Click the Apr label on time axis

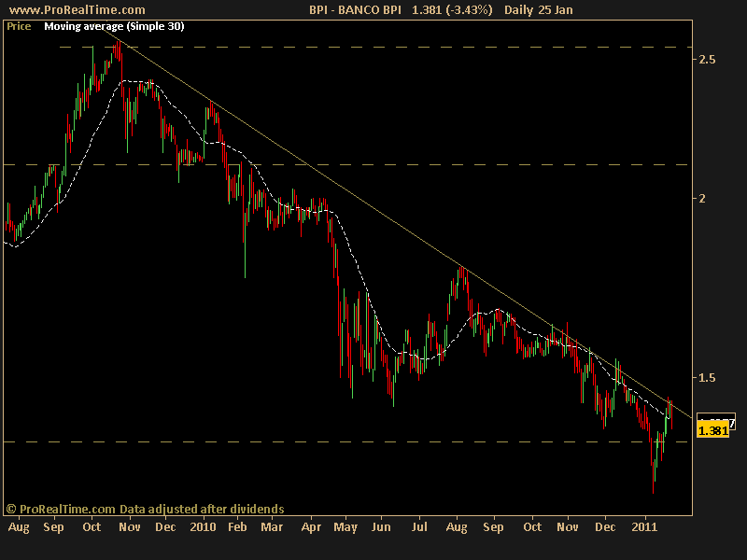312,527
